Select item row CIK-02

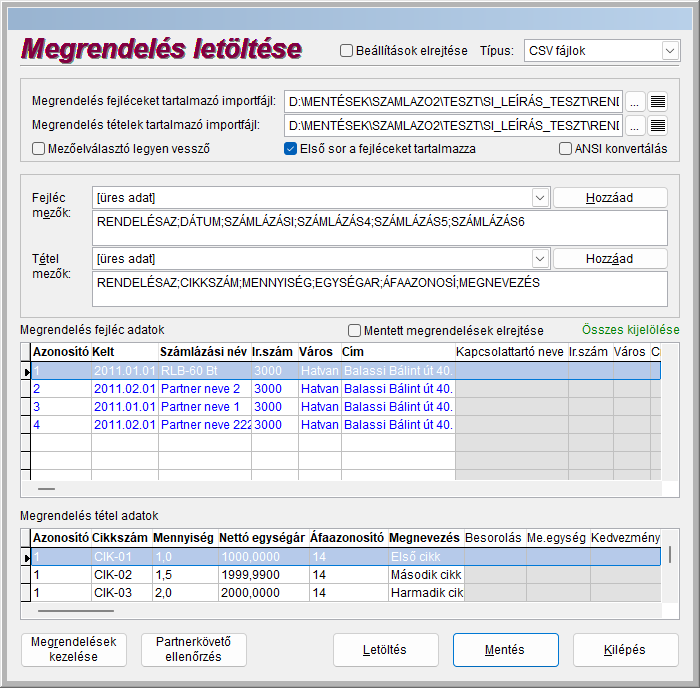pos(346,575)
